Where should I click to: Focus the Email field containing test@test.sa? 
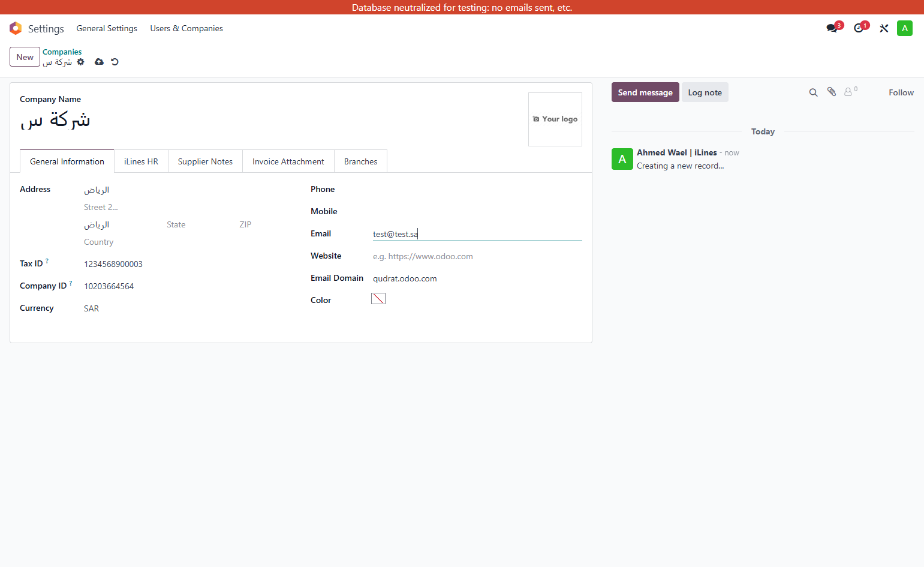click(477, 234)
